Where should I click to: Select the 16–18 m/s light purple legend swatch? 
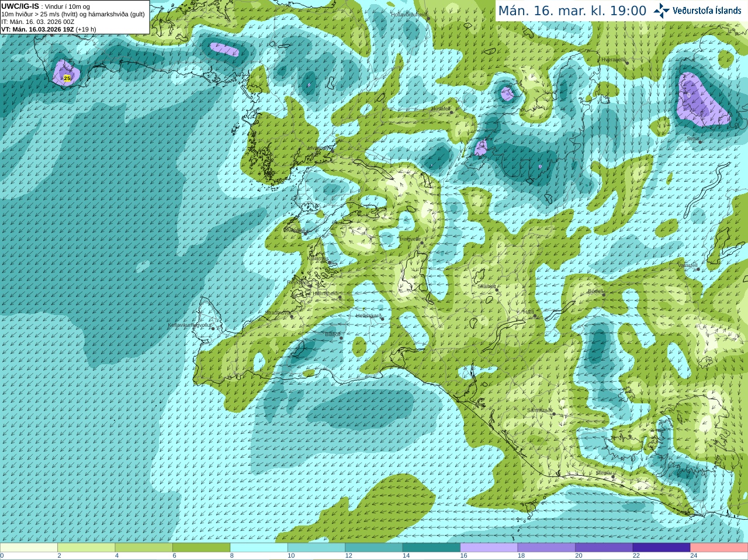(489, 548)
